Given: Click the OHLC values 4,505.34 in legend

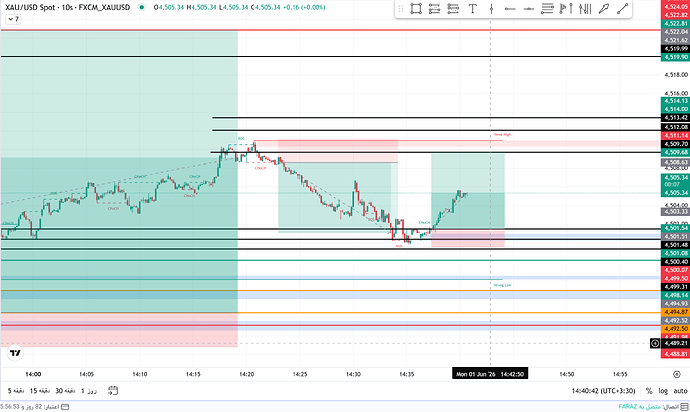Looking at the screenshot, I should tap(239, 7).
